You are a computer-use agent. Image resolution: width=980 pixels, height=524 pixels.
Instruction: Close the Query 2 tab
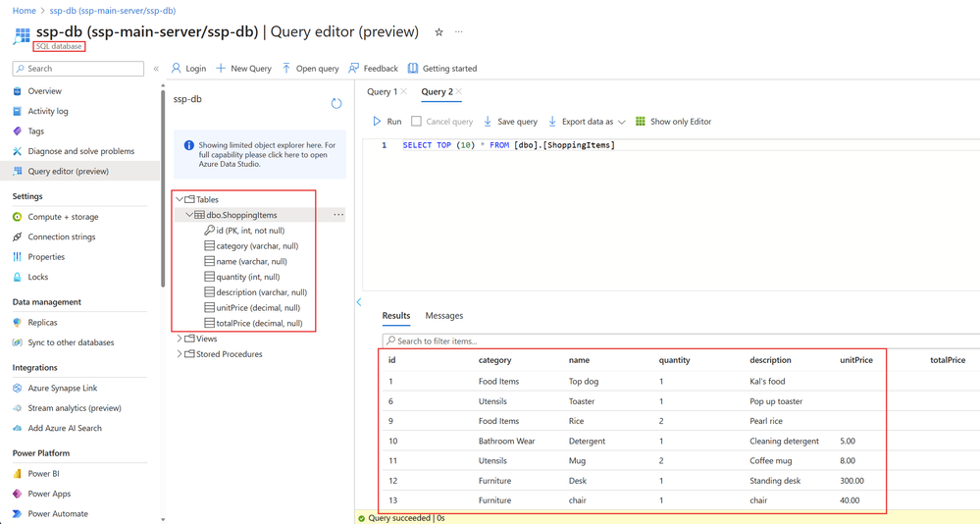pyautogui.click(x=459, y=91)
